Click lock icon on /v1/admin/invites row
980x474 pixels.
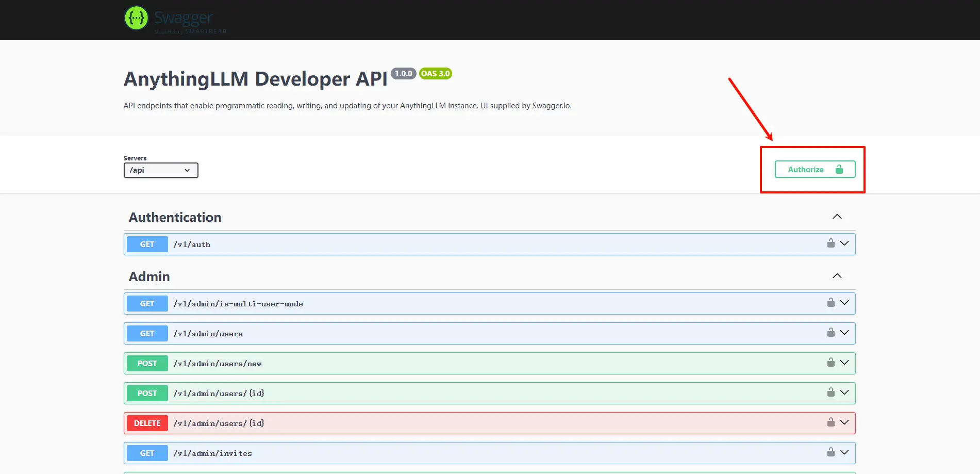pyautogui.click(x=831, y=452)
